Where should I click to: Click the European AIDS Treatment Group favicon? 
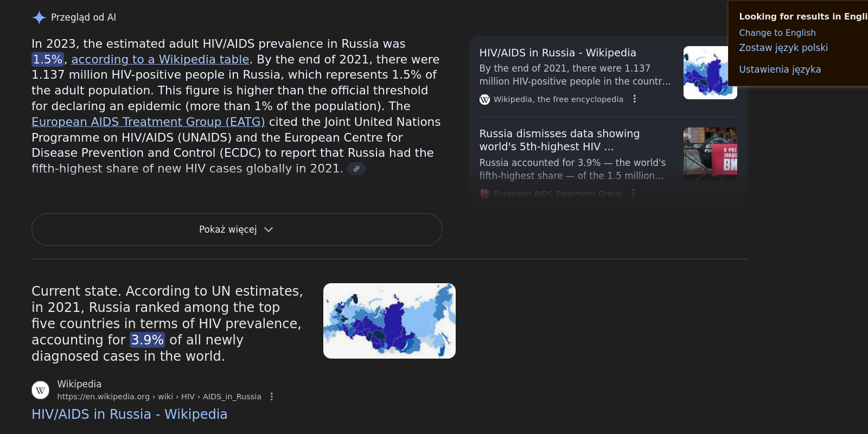pos(484,194)
